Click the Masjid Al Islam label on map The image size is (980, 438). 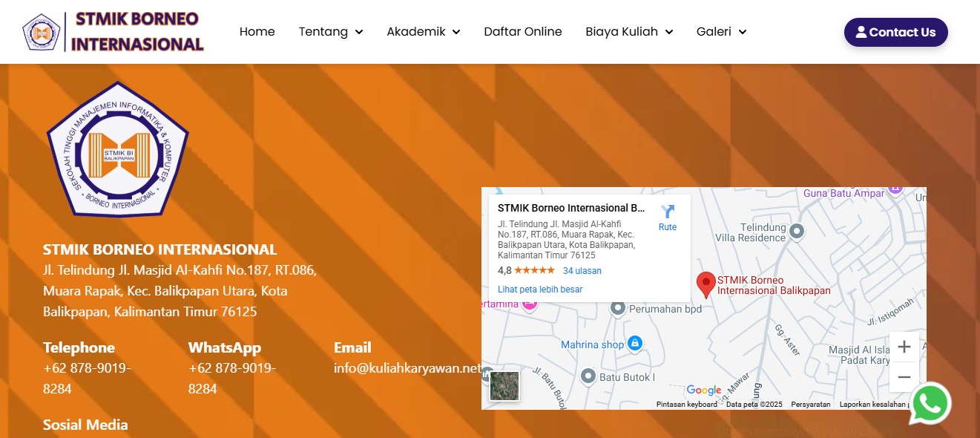click(859, 355)
